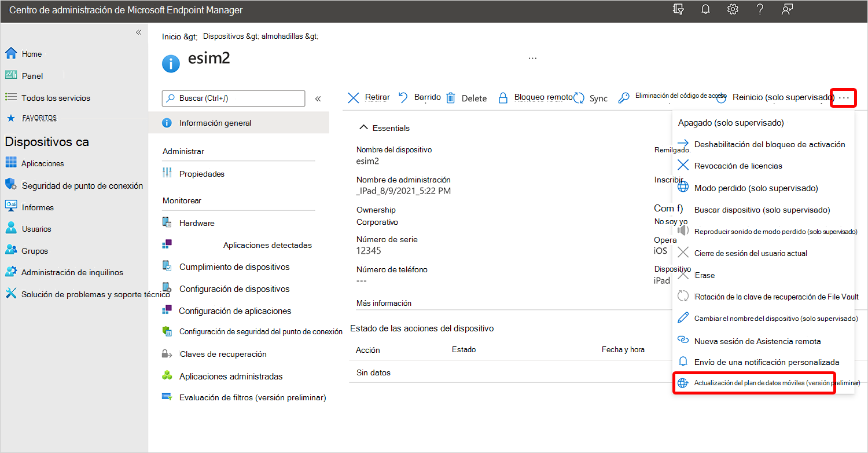This screenshot has width=868, height=453.
Task: Collapse the Essentials section
Action: [385, 128]
